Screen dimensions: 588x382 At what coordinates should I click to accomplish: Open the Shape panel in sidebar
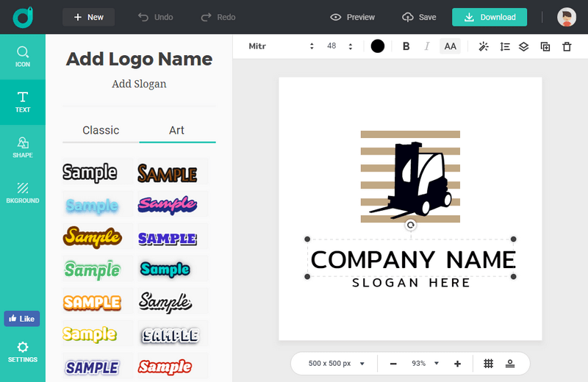23,147
